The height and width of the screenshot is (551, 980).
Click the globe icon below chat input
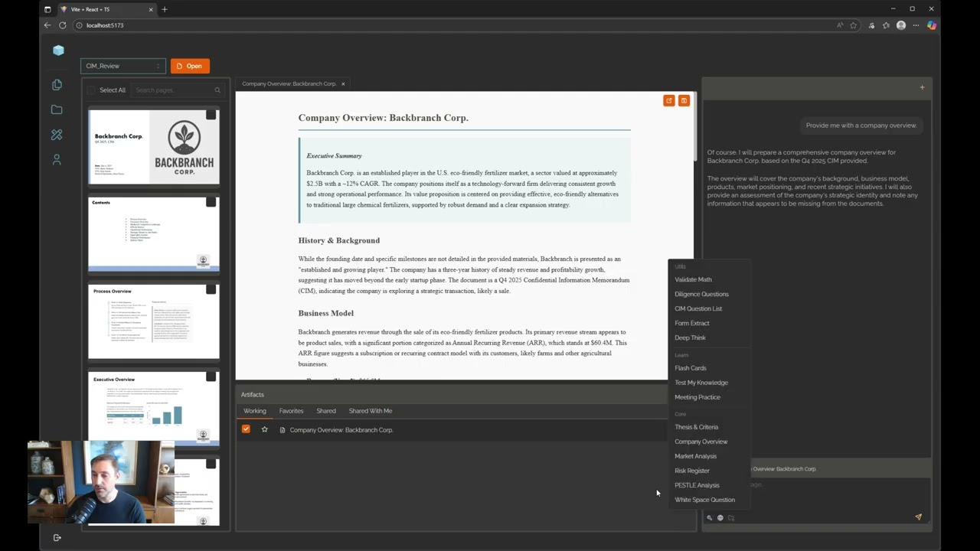click(x=720, y=518)
